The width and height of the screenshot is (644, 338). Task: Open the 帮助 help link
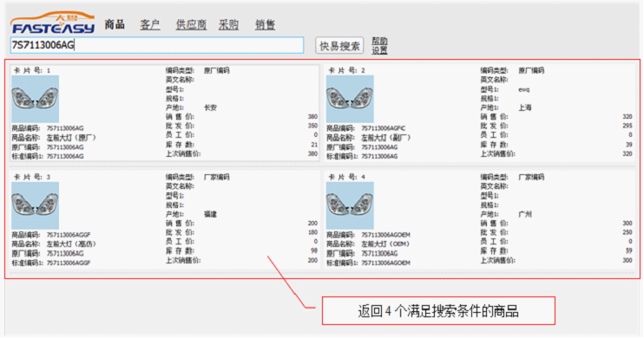(x=379, y=41)
